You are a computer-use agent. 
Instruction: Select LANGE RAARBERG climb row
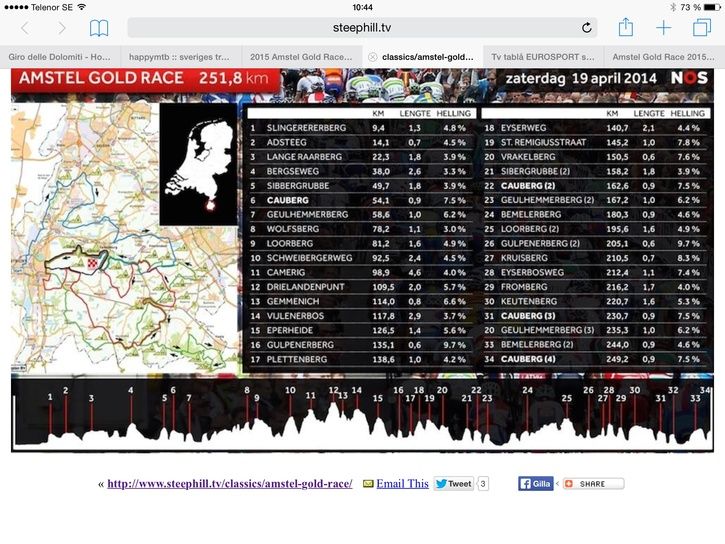361,157
